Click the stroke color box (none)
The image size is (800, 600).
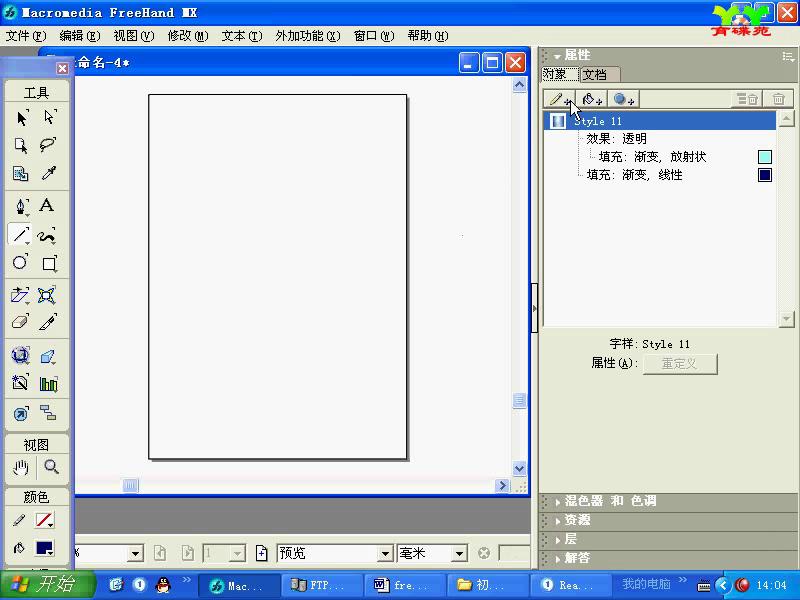(x=44, y=520)
